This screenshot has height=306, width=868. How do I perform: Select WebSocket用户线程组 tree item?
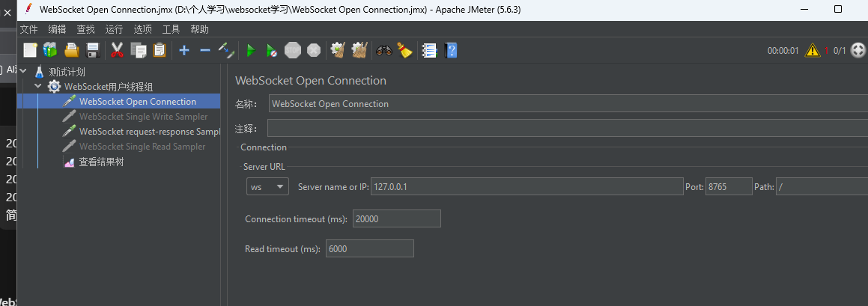109,86
